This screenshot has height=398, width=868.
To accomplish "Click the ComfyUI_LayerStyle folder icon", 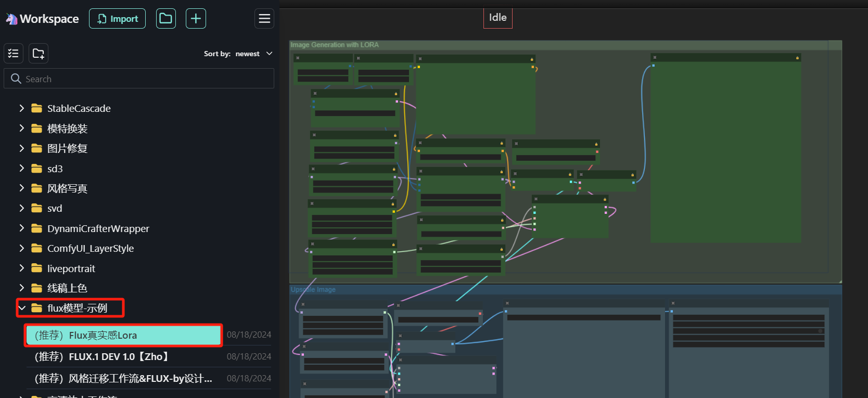I will (36, 248).
